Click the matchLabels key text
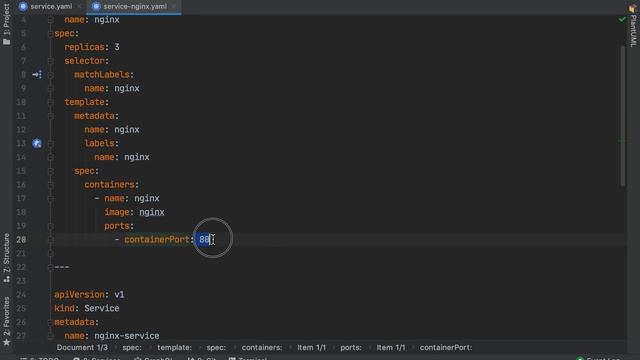640x360 pixels. tap(102, 75)
